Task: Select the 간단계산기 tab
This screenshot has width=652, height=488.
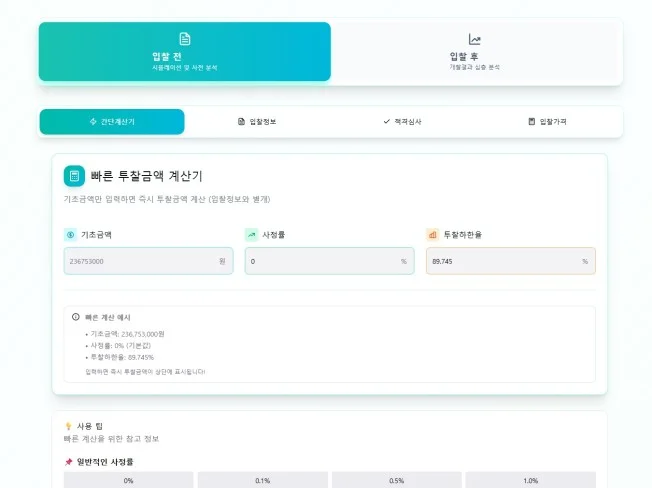Action: (112, 122)
